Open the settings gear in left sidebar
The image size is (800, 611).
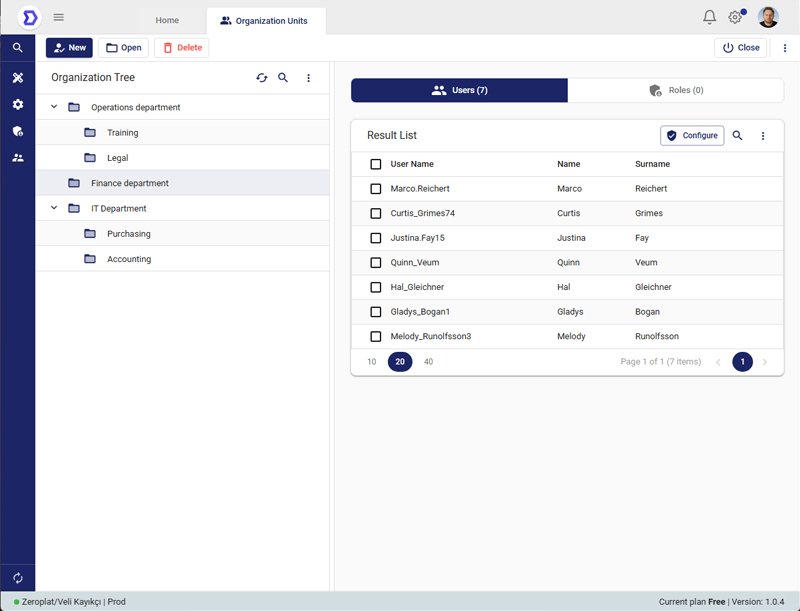point(18,104)
